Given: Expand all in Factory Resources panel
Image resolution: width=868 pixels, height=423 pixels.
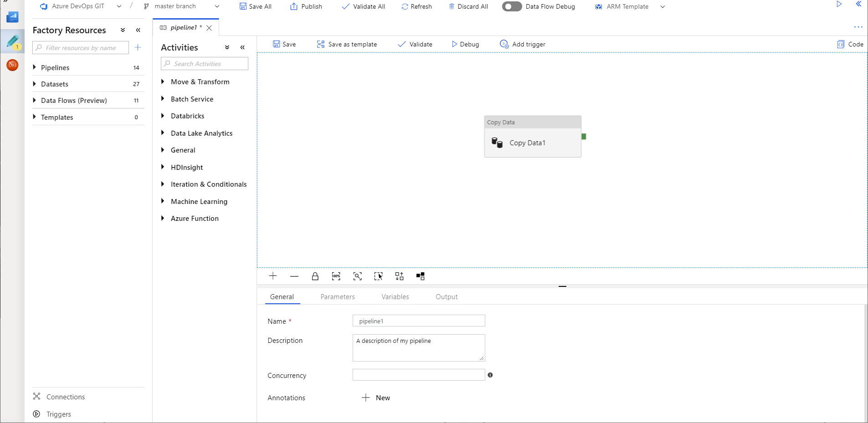Looking at the screenshot, I should pyautogui.click(x=123, y=30).
